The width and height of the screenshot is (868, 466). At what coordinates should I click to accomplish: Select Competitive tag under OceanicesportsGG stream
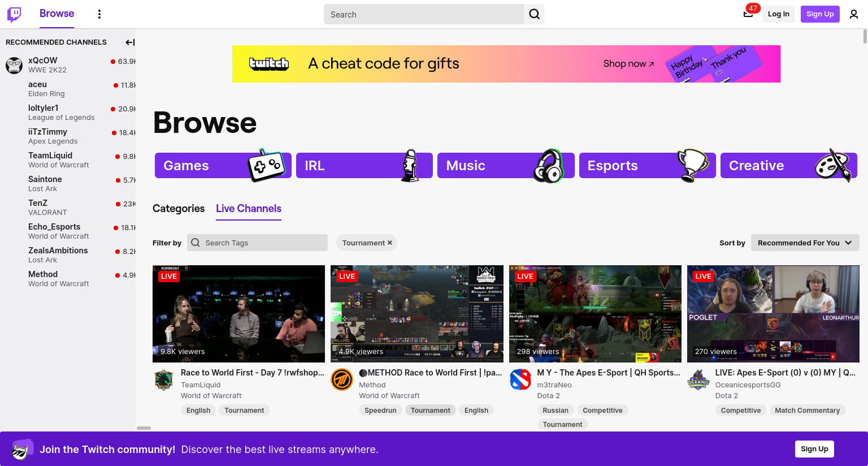[x=740, y=411]
